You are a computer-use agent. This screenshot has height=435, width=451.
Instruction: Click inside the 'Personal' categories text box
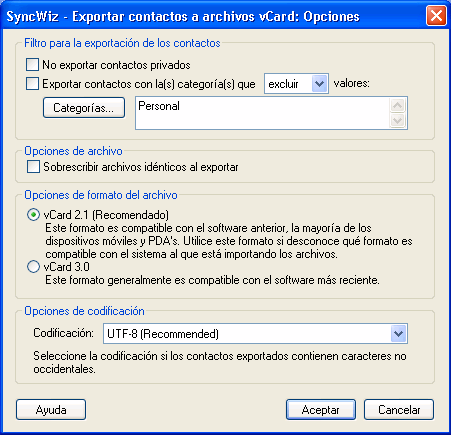tap(262, 113)
